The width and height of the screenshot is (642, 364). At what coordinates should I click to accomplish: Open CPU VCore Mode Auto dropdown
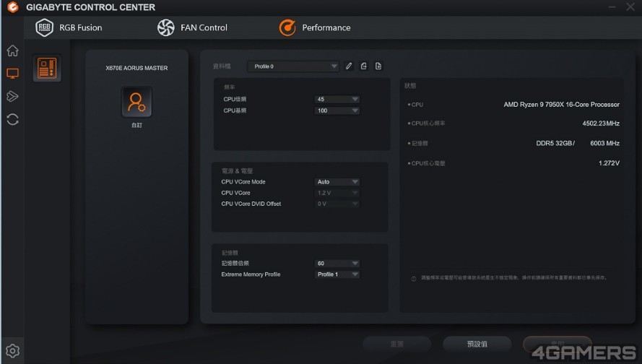point(337,182)
